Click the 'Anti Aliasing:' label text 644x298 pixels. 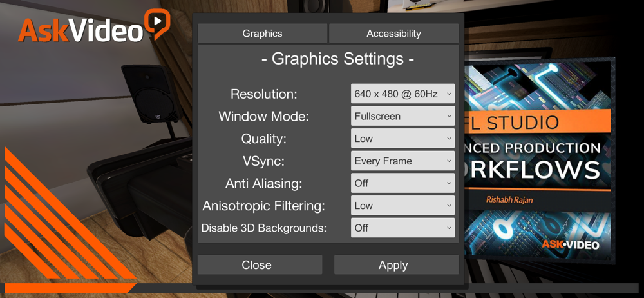click(x=263, y=184)
